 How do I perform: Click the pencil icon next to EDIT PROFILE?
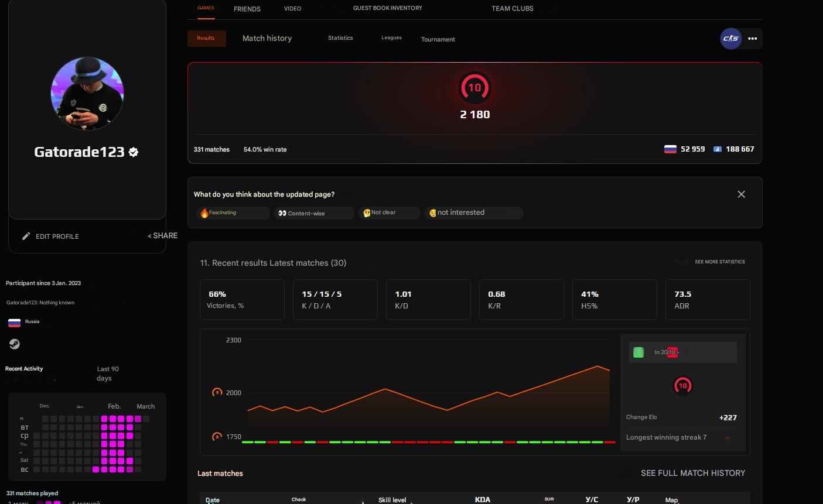point(26,236)
